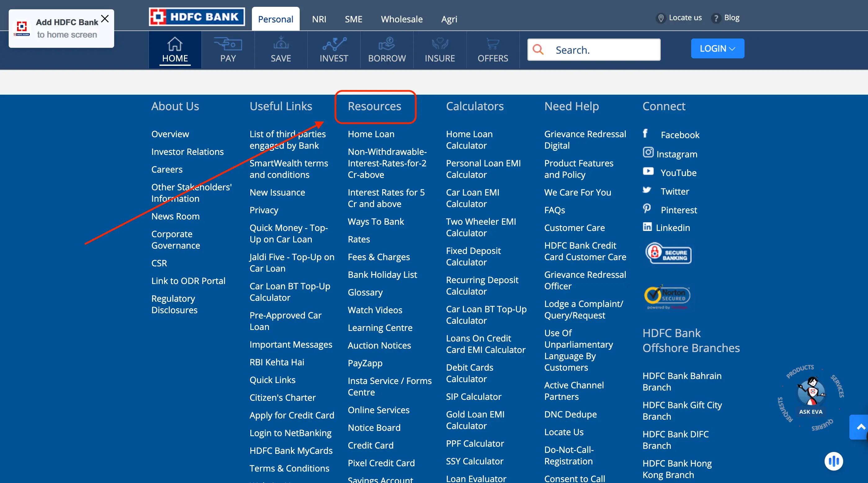Open the Customer Care link
The height and width of the screenshot is (483, 868).
click(574, 228)
